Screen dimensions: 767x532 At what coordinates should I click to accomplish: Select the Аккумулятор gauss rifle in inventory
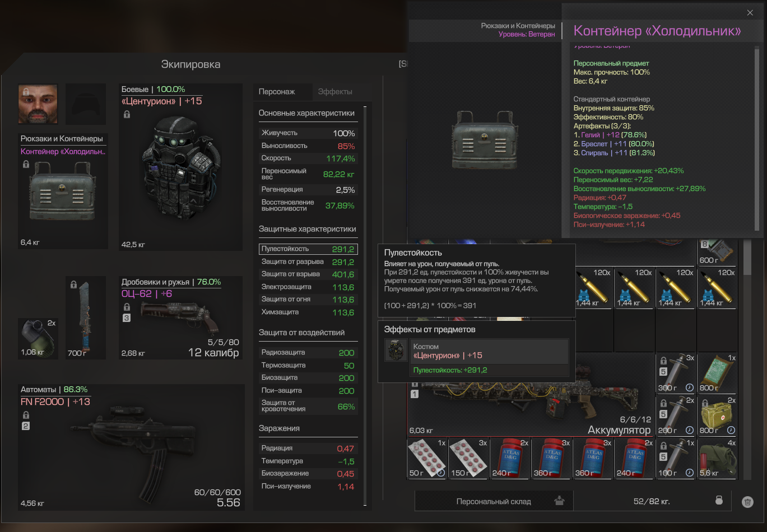tap(531, 395)
